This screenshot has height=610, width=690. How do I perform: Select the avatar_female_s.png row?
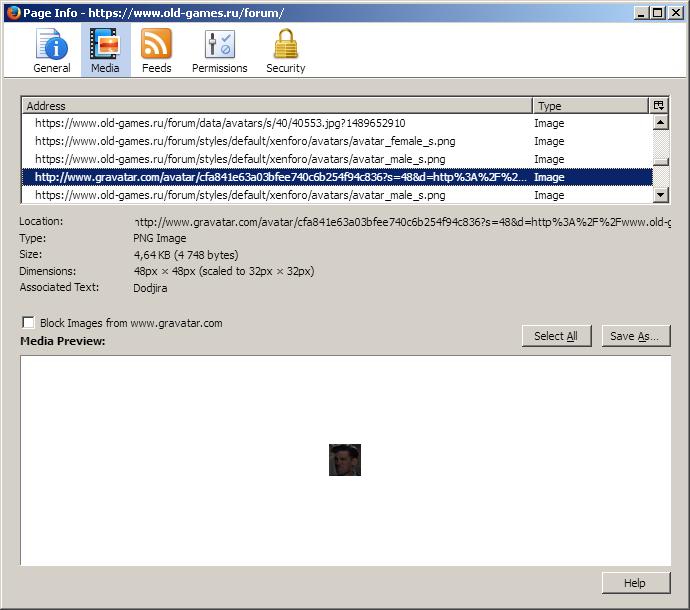[x=337, y=141]
